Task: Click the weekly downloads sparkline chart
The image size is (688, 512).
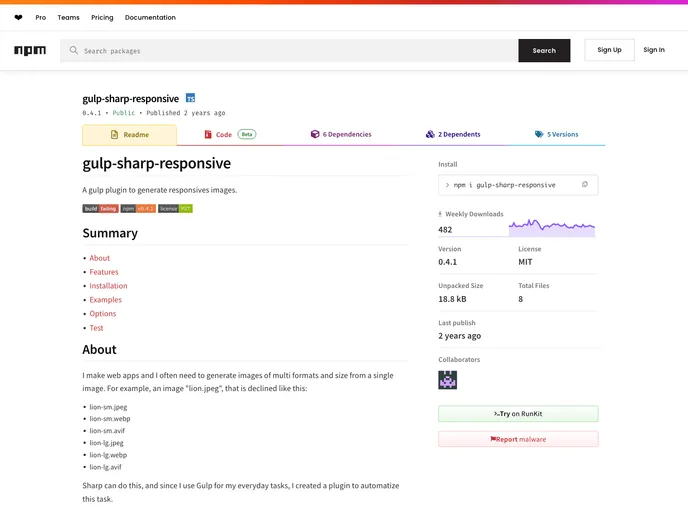Action: point(552,228)
